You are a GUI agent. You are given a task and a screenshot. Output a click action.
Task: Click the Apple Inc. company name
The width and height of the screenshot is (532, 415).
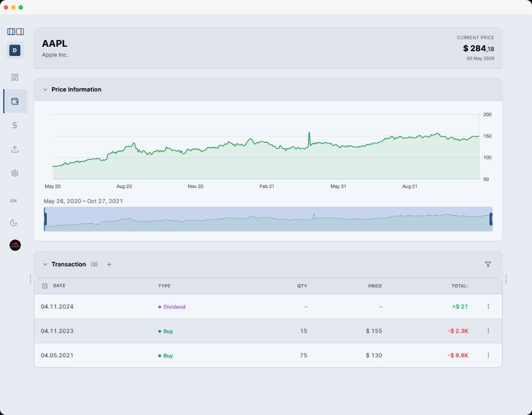pyautogui.click(x=55, y=55)
